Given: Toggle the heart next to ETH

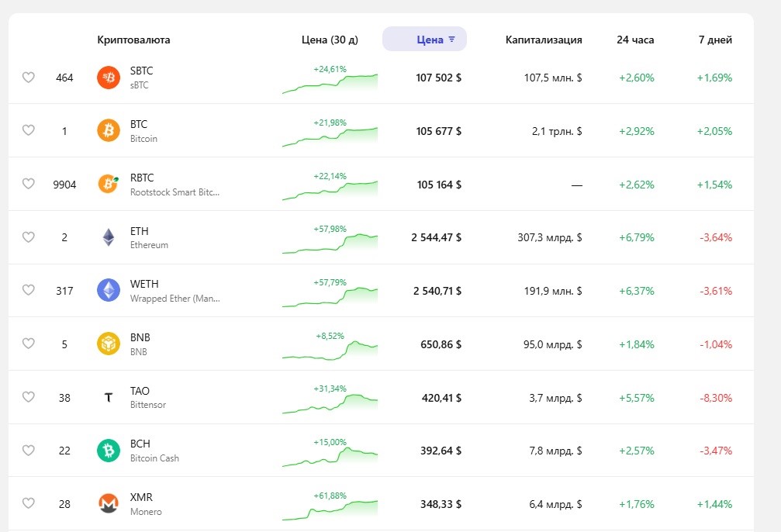Looking at the screenshot, I should tap(28, 237).
